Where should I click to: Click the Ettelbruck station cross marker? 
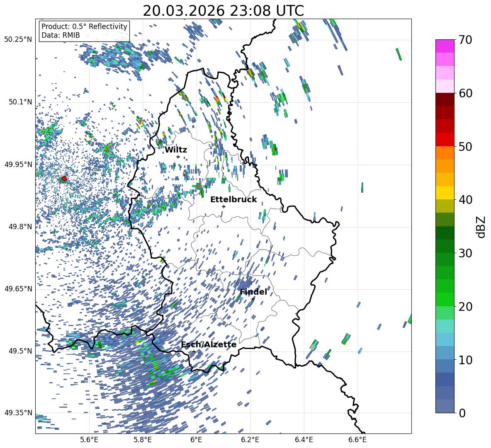(x=224, y=206)
